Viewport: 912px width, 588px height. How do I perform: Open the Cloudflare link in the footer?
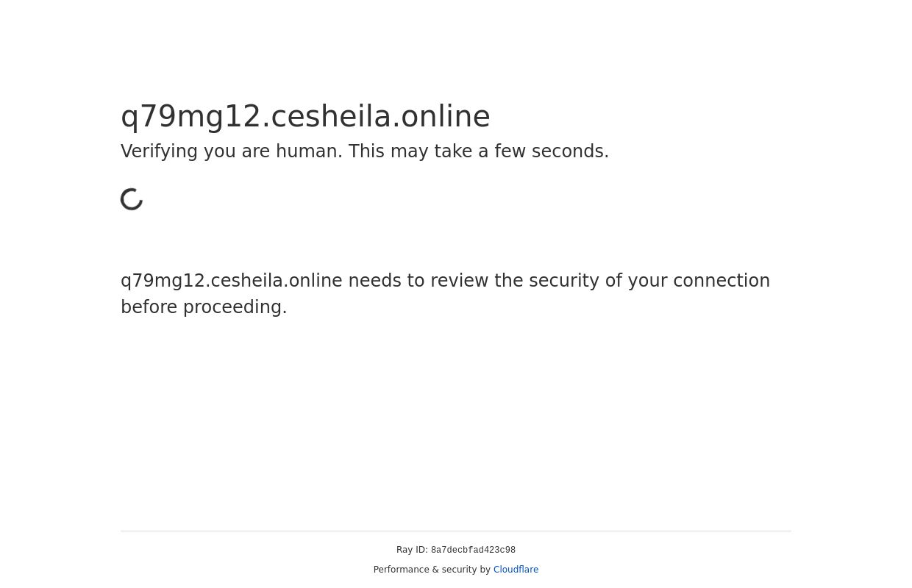[x=516, y=570]
